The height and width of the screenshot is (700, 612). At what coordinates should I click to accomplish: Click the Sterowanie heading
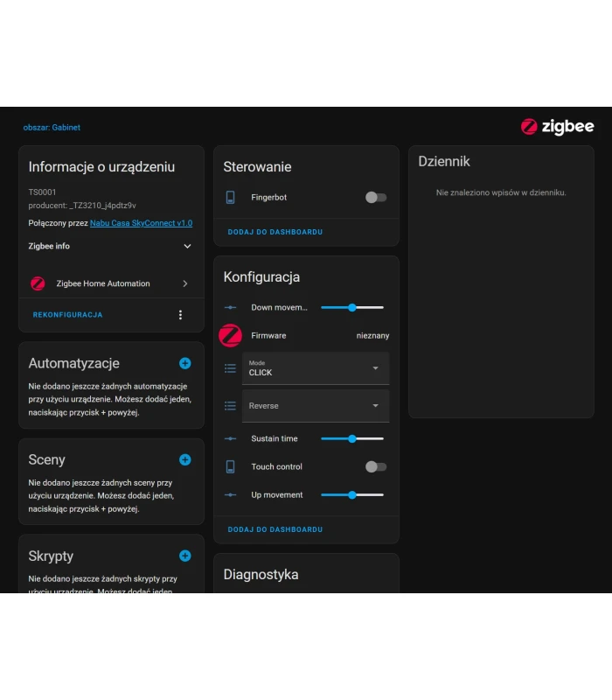[257, 166]
